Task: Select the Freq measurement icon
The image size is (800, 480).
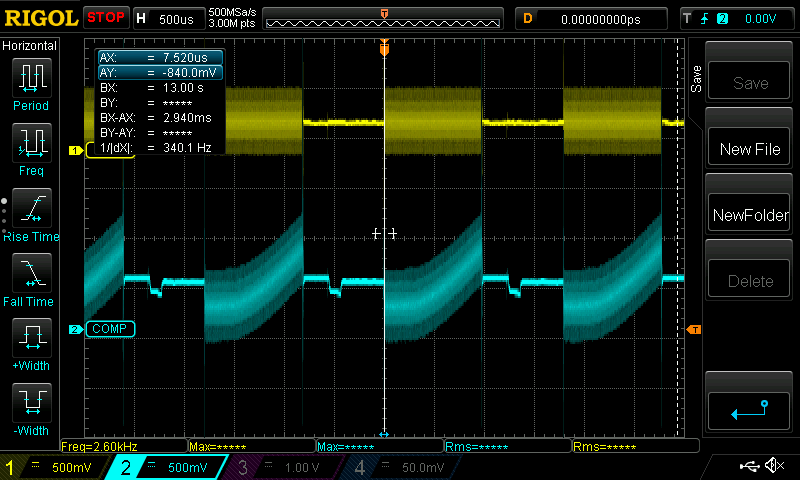Action: (32, 143)
